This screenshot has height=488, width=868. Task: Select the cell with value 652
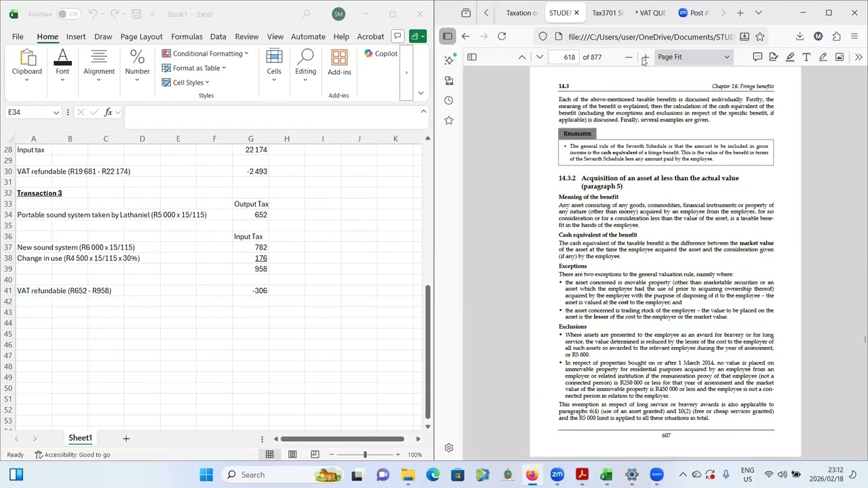(x=251, y=215)
